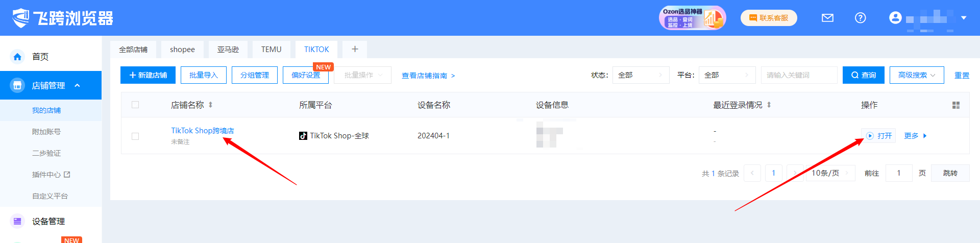Open column layout grid icon
This screenshot has height=243, width=980.
click(955, 105)
